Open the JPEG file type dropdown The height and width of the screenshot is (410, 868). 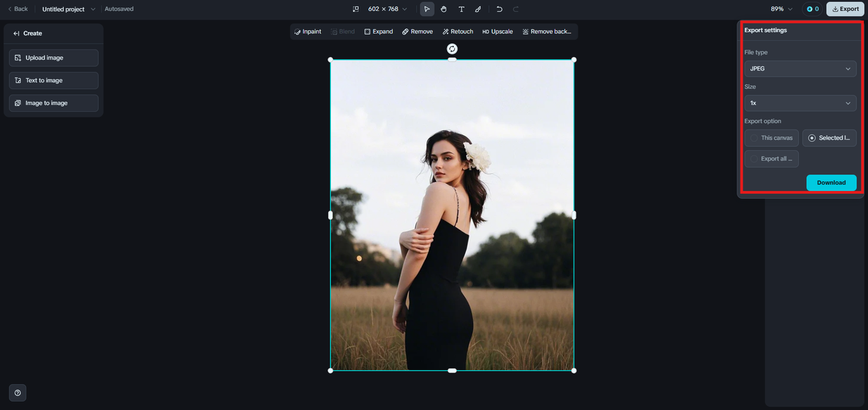(x=800, y=69)
